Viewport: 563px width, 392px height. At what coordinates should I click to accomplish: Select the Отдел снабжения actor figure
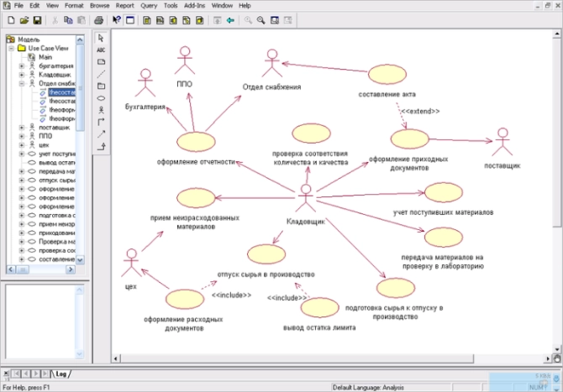[271, 63]
